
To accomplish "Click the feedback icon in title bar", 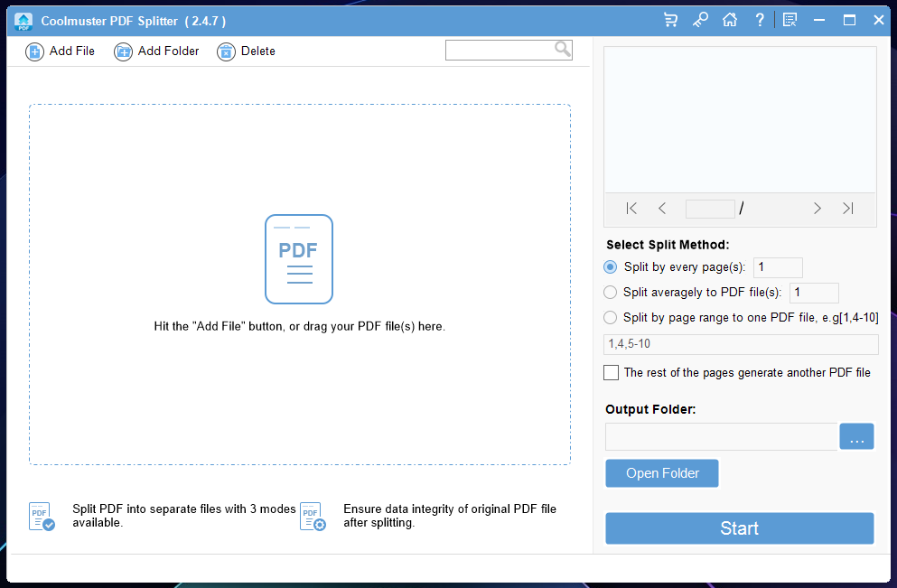I will pyautogui.click(x=790, y=20).
